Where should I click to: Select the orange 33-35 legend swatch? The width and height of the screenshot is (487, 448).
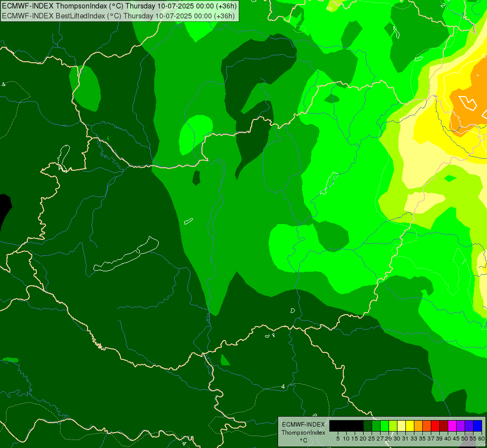[x=418, y=426]
